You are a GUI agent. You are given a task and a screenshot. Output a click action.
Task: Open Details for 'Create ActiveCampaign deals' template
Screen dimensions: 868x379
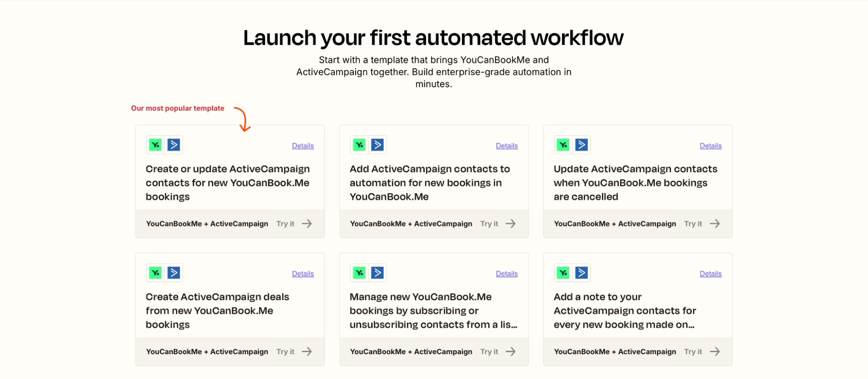303,273
